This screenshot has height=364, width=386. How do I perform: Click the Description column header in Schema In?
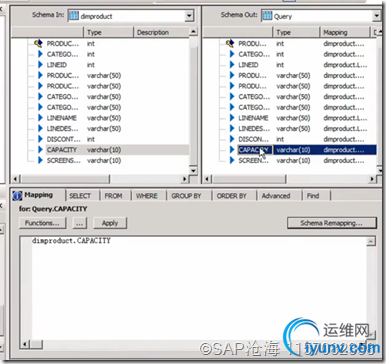tap(161, 32)
